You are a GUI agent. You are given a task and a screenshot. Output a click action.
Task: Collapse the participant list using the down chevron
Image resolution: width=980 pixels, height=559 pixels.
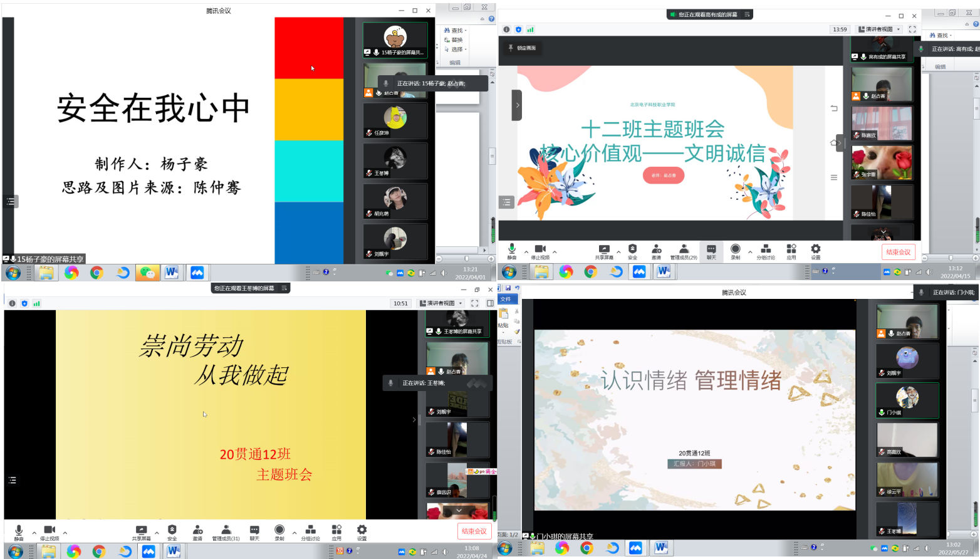[x=459, y=510]
